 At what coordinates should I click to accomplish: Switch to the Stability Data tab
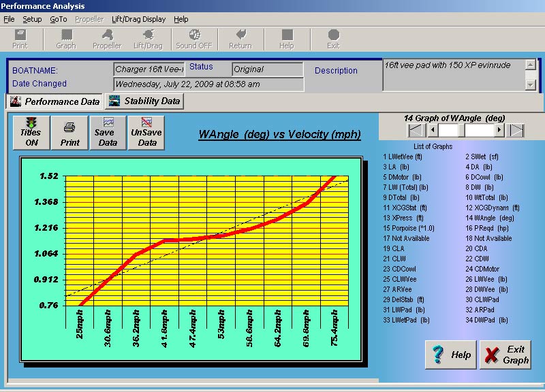coord(144,101)
